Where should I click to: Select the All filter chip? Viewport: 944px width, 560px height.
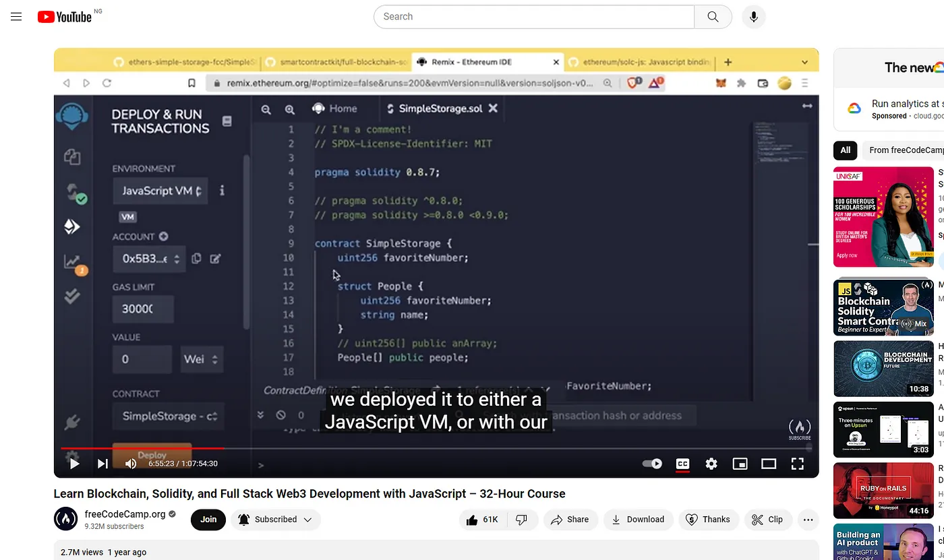(846, 150)
